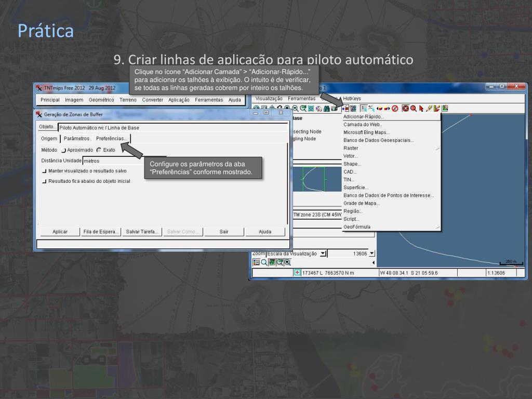
Task: Click the crossed-arrows tool icon beside the select tool
Action: point(371,109)
